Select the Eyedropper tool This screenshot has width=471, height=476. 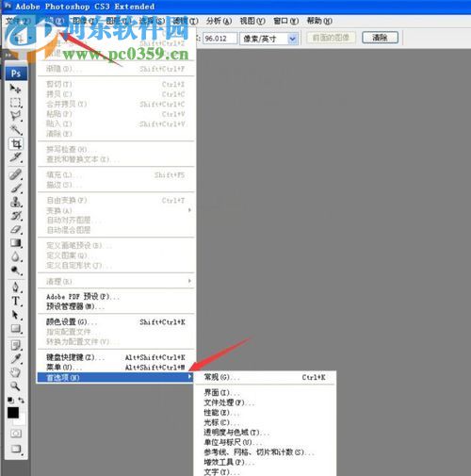(16, 359)
